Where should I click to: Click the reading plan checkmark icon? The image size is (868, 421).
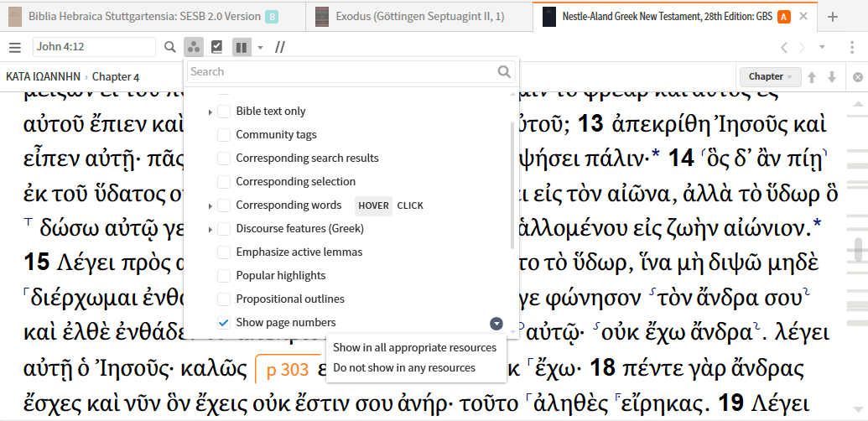pos(217,48)
